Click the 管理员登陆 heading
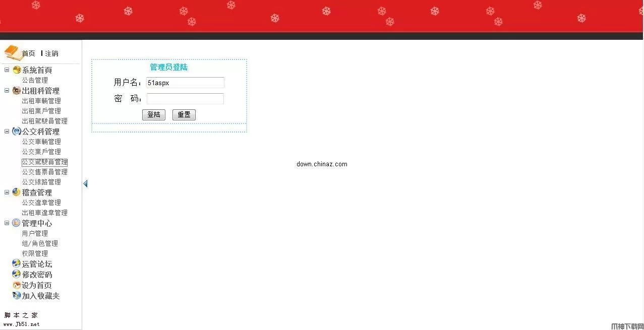 click(169, 67)
